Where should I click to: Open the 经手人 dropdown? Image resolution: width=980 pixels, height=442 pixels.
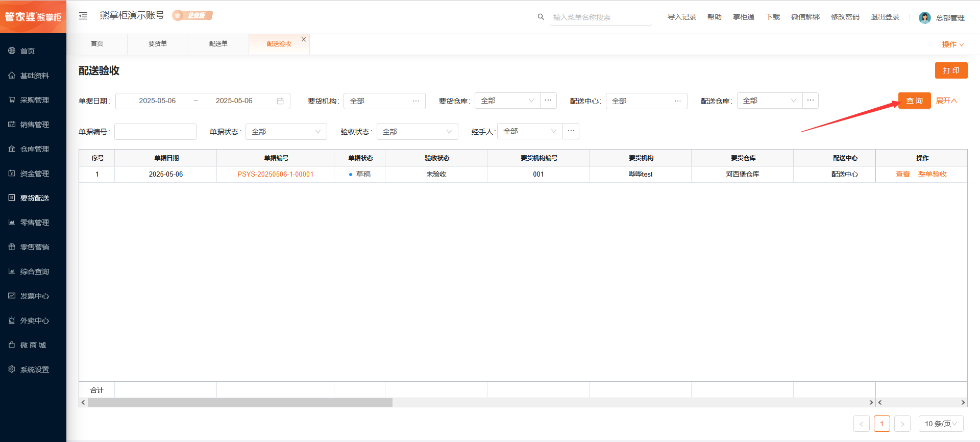click(530, 131)
